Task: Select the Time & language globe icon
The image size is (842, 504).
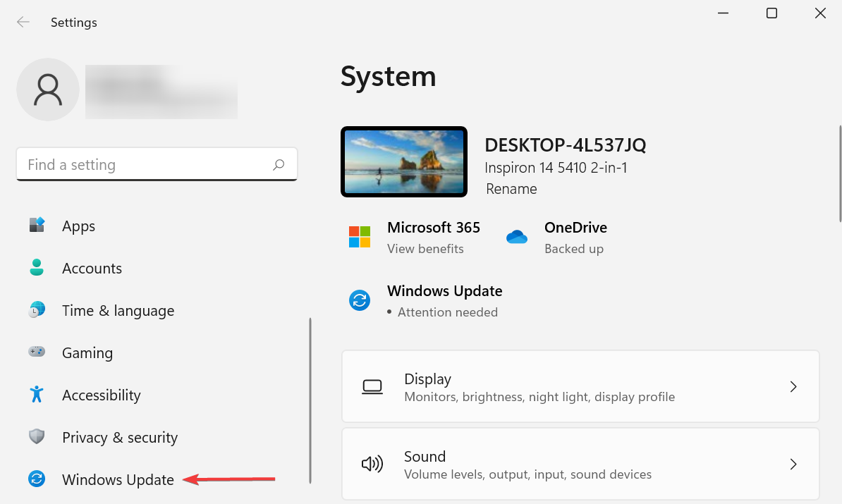Action: coord(36,310)
